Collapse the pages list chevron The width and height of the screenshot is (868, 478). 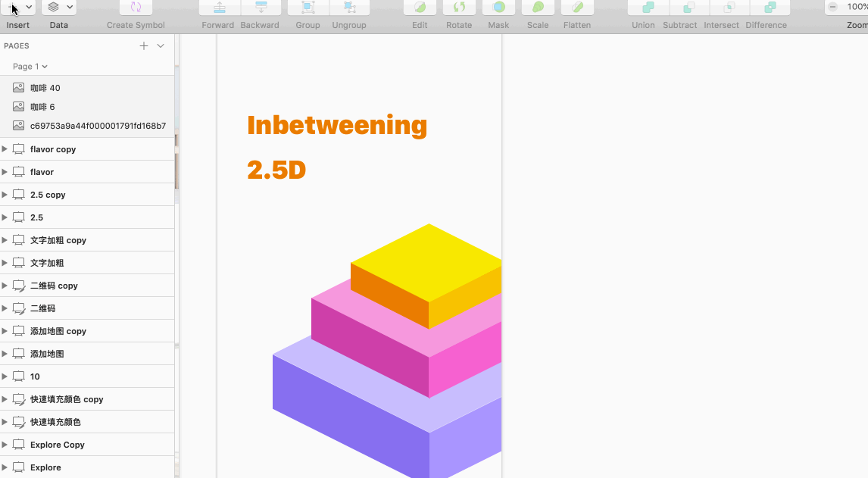point(161,46)
